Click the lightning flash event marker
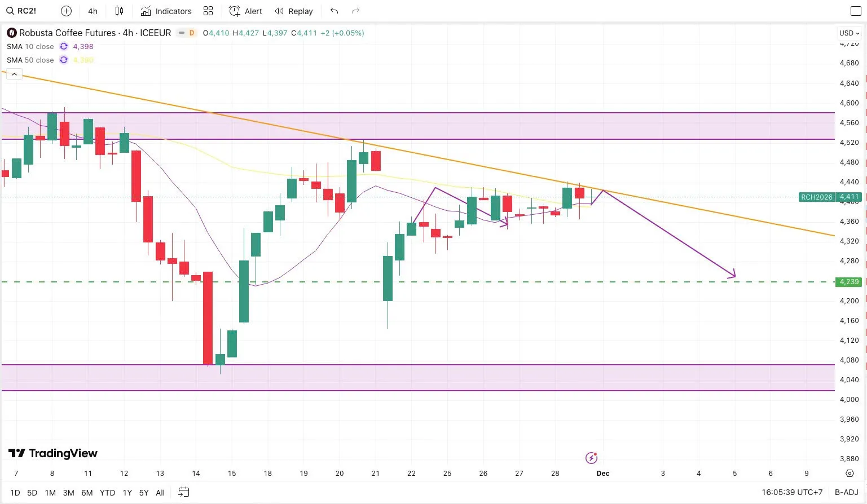867x504 pixels. [x=591, y=458]
